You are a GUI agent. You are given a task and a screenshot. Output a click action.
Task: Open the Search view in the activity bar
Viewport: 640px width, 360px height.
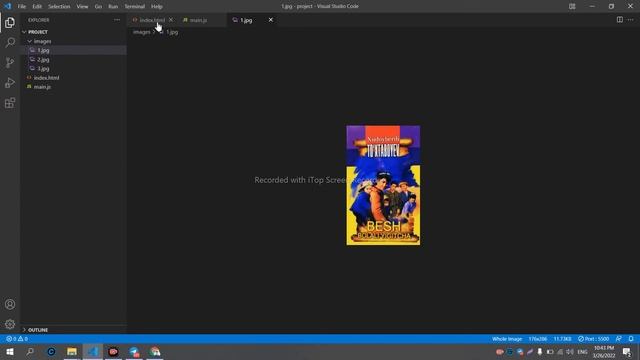[10, 42]
